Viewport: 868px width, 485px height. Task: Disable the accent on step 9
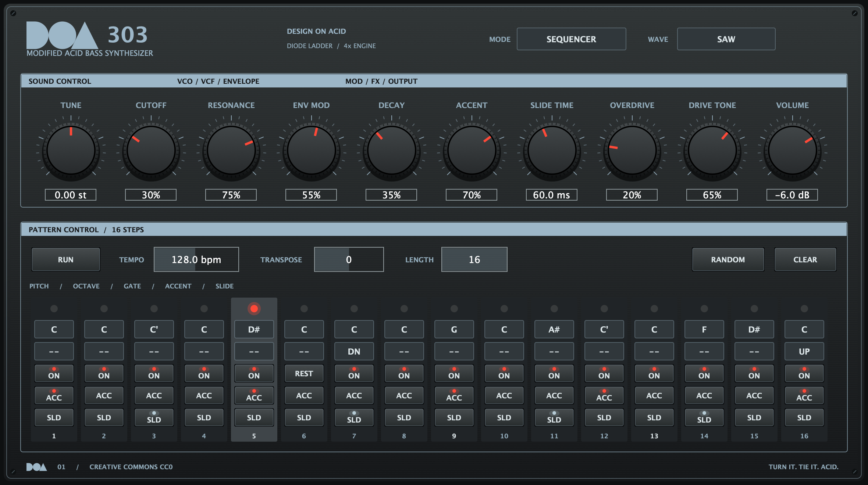[x=454, y=395]
